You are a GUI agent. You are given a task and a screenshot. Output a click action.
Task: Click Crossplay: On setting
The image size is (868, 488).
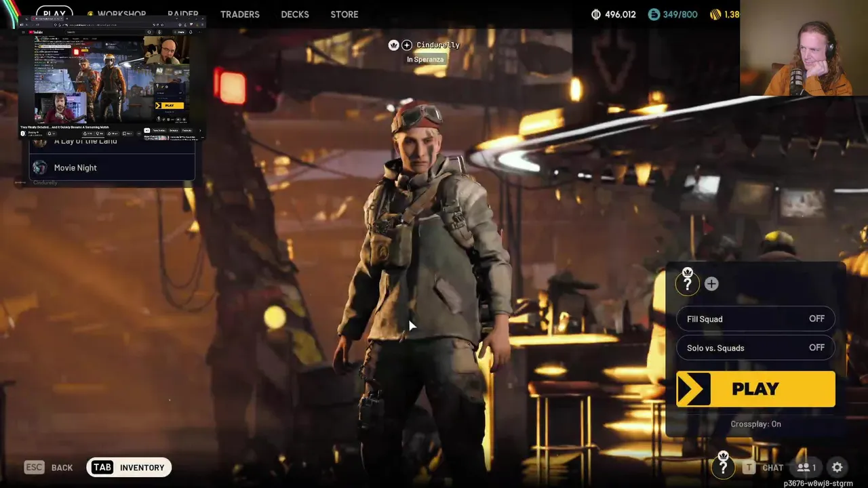pyautogui.click(x=755, y=424)
